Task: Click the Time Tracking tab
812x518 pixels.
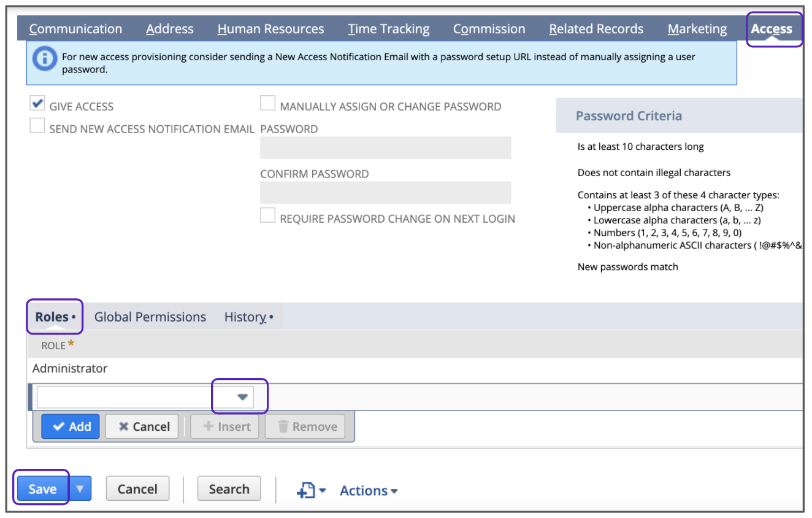Action: coord(388,29)
